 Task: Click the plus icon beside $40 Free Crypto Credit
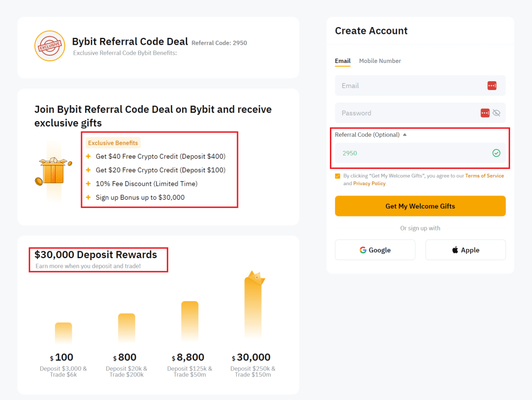point(88,156)
